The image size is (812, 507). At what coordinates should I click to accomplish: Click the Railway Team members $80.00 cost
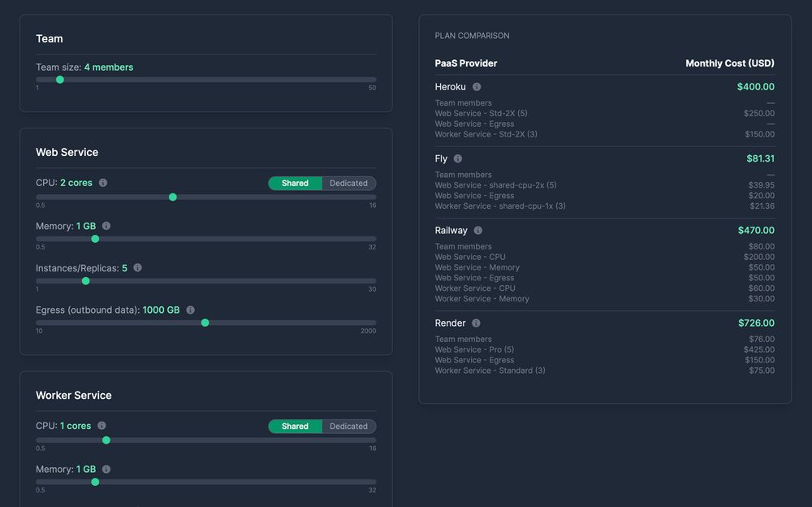762,247
